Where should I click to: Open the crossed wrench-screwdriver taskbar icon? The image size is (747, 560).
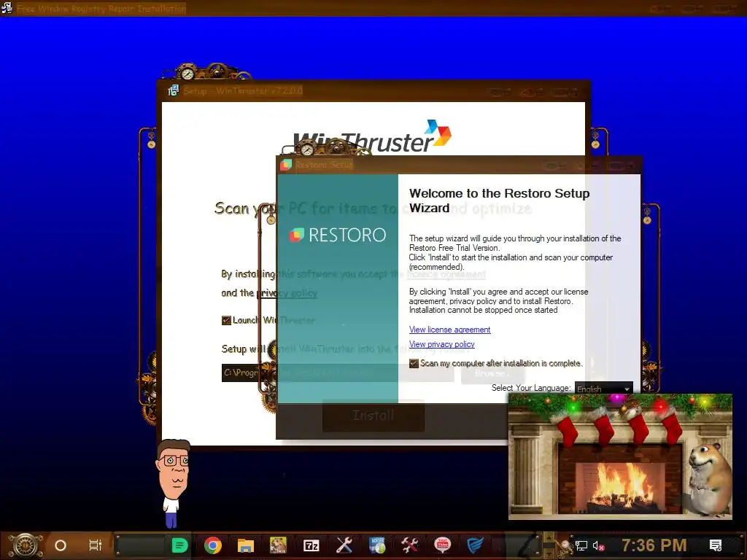pos(344,545)
